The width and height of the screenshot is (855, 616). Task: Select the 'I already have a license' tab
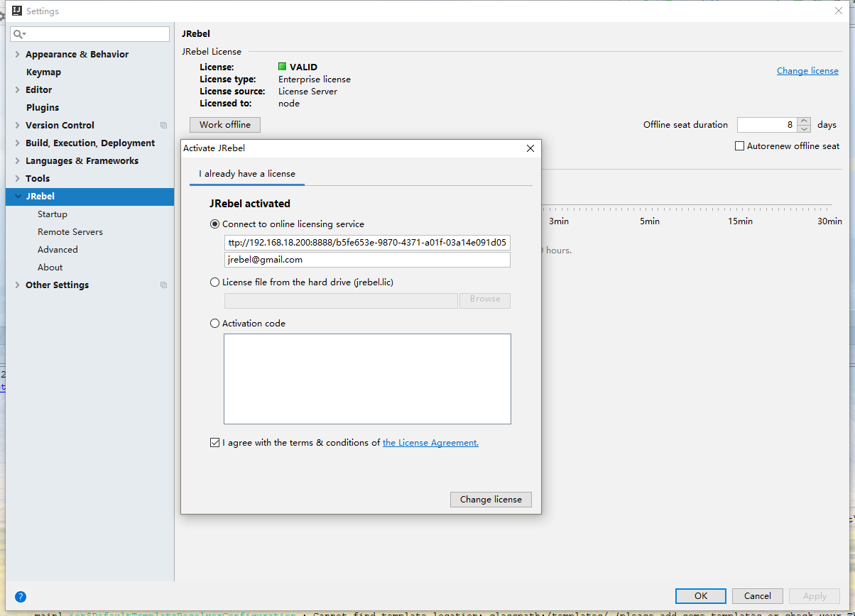coord(246,173)
